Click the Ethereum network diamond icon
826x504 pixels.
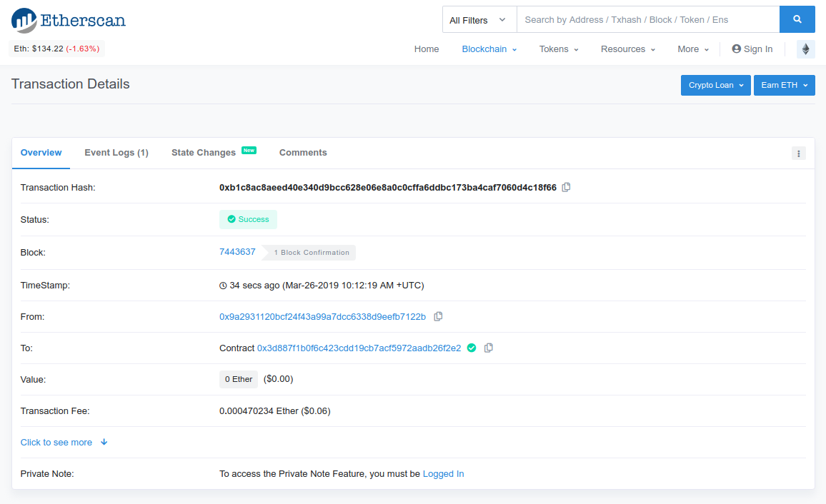click(805, 49)
